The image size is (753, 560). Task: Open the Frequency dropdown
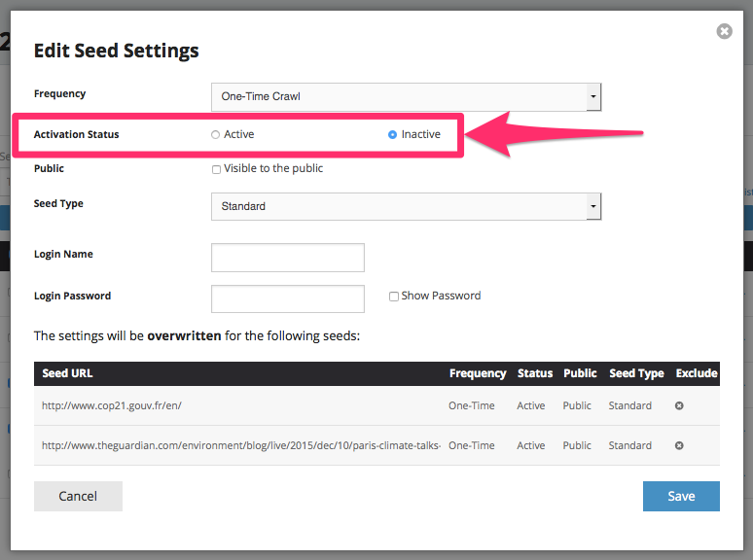point(406,96)
